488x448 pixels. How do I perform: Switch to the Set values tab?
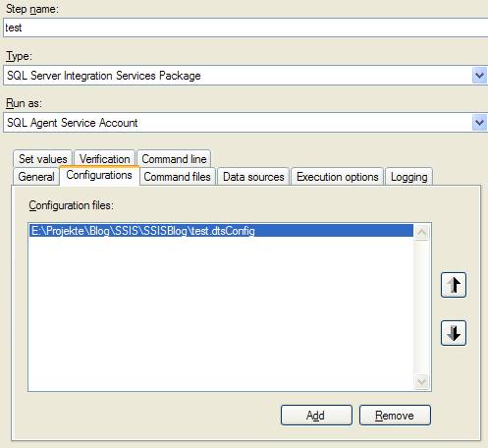pyautogui.click(x=42, y=159)
